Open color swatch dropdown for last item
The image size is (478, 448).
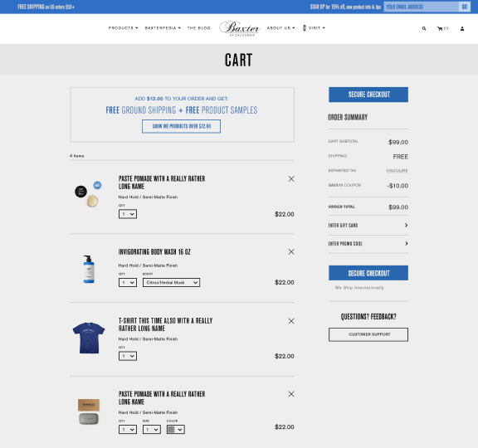[176, 430]
